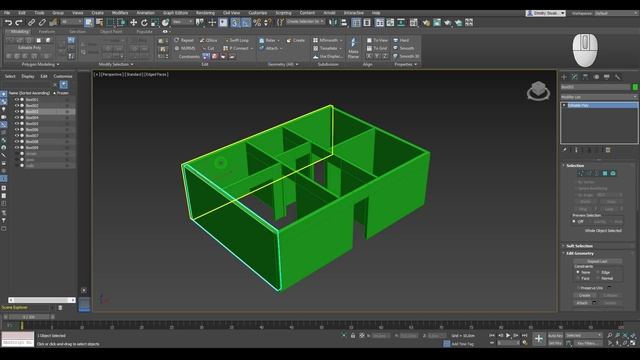This screenshot has height=360, width=640.
Task: Open the Utilities wrench icon
Action: click(618, 77)
